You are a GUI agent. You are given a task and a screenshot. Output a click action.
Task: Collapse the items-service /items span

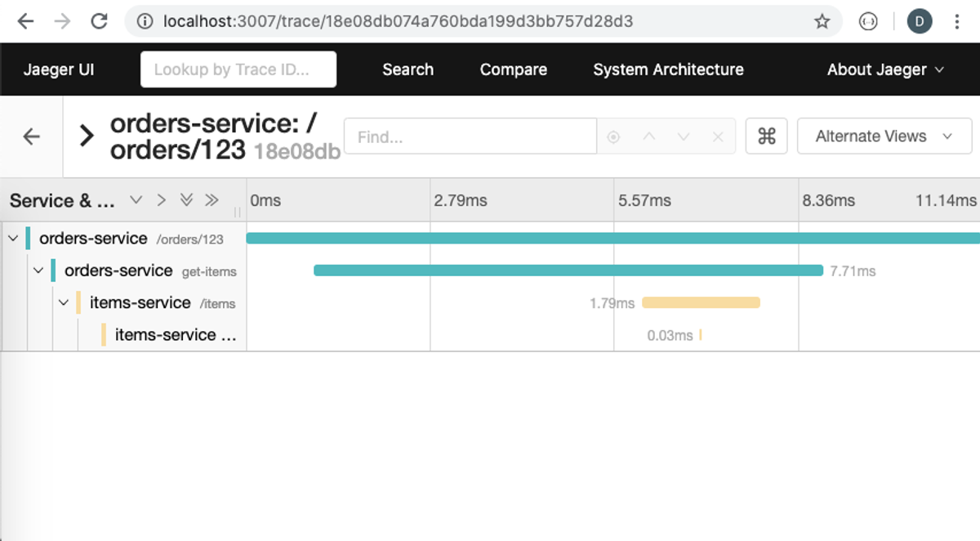pyautogui.click(x=64, y=303)
